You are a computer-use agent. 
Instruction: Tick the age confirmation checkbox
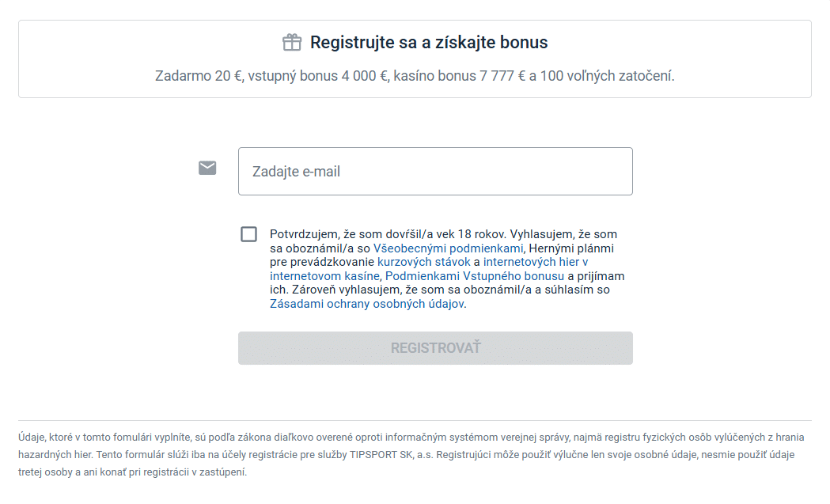[x=249, y=234]
